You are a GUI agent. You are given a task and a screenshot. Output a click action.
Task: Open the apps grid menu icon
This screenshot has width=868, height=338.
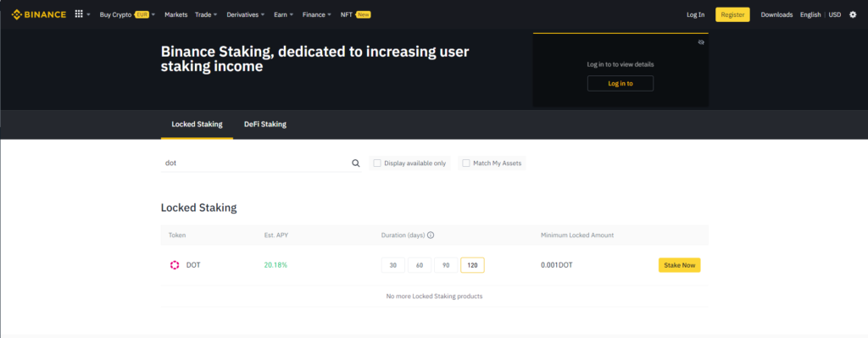[79, 14]
